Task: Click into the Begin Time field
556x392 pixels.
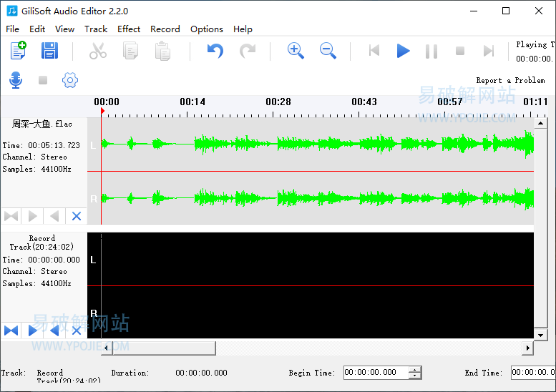Action: click(375, 373)
